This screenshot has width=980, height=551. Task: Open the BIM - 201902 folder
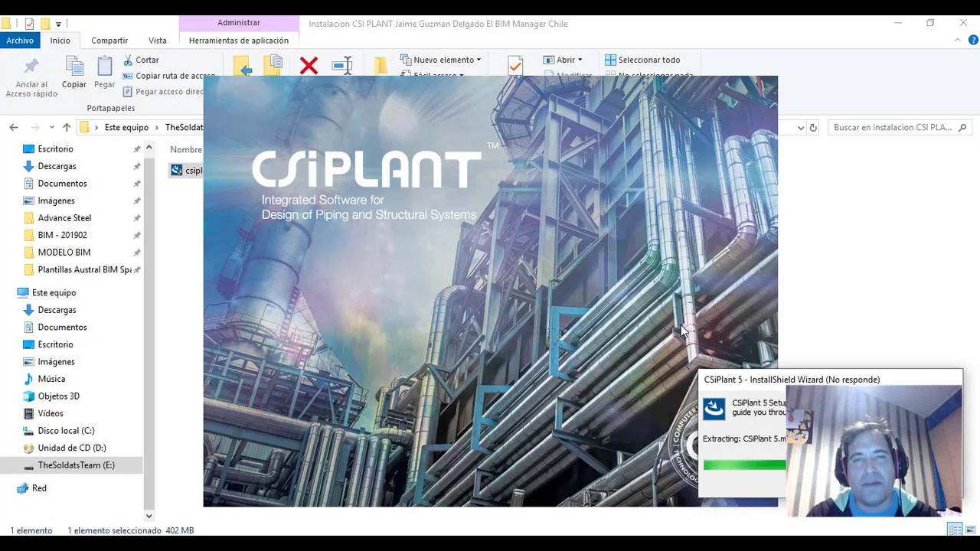coord(62,235)
